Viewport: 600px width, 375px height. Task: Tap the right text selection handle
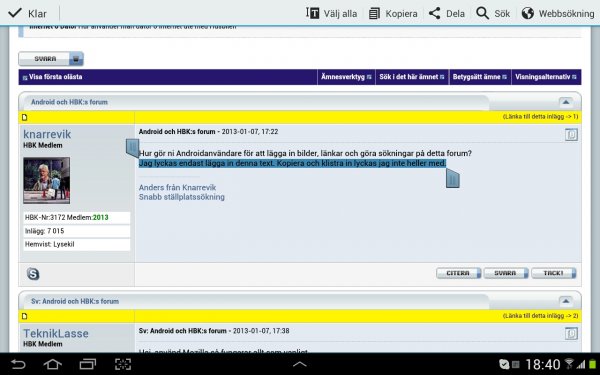453,179
